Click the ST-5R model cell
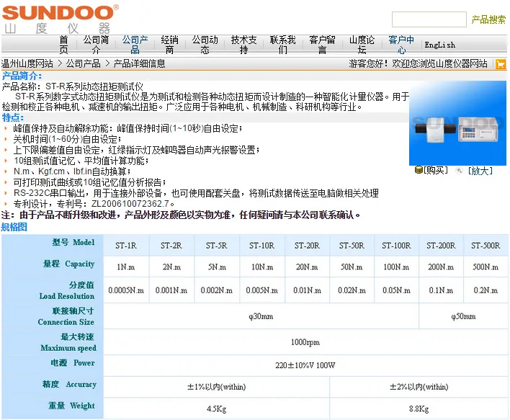Screen dimensions: 510x420 (x=216, y=245)
